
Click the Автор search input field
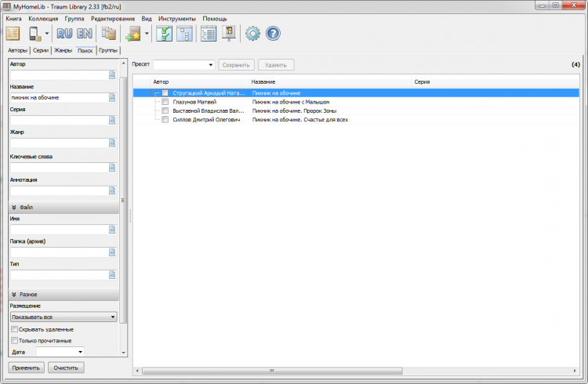click(x=60, y=75)
